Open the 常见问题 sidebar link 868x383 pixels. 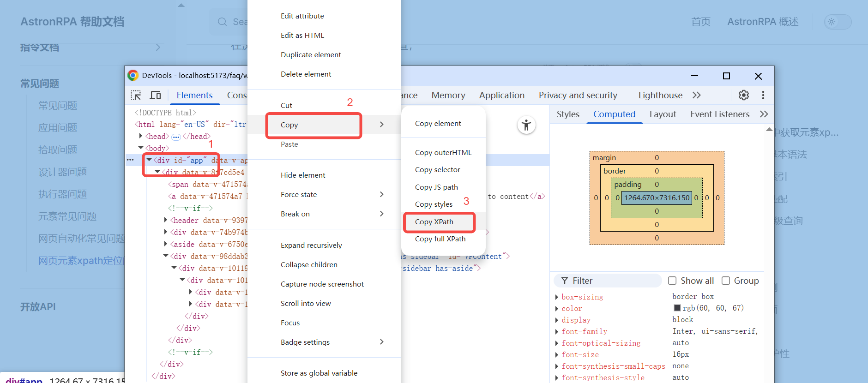[x=58, y=106]
